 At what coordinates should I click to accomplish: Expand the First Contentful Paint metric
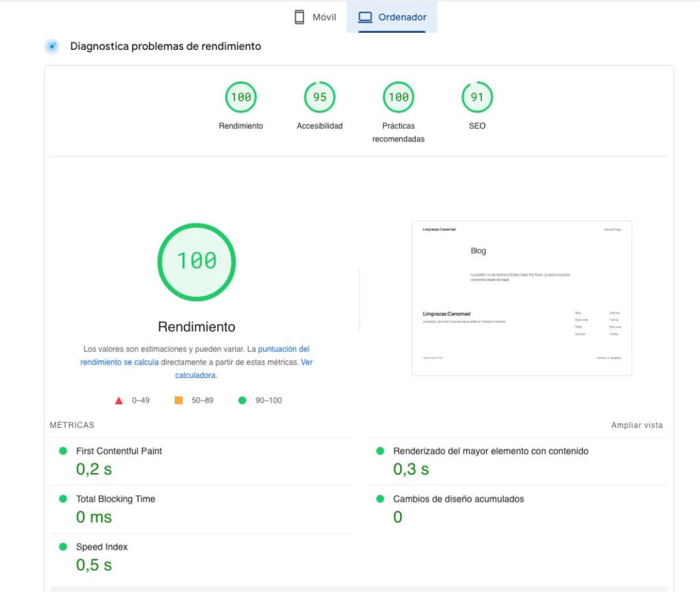(119, 451)
